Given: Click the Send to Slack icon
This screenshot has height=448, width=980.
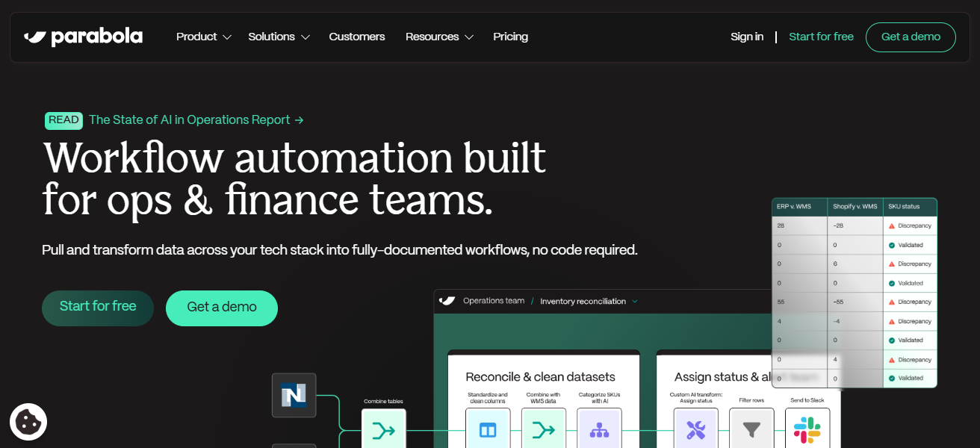Looking at the screenshot, I should coord(807,429).
